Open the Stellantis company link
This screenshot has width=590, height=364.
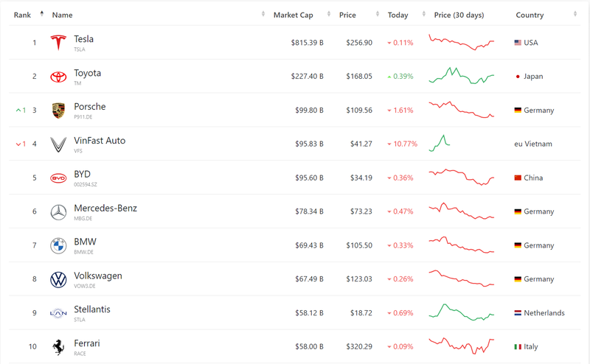92,309
